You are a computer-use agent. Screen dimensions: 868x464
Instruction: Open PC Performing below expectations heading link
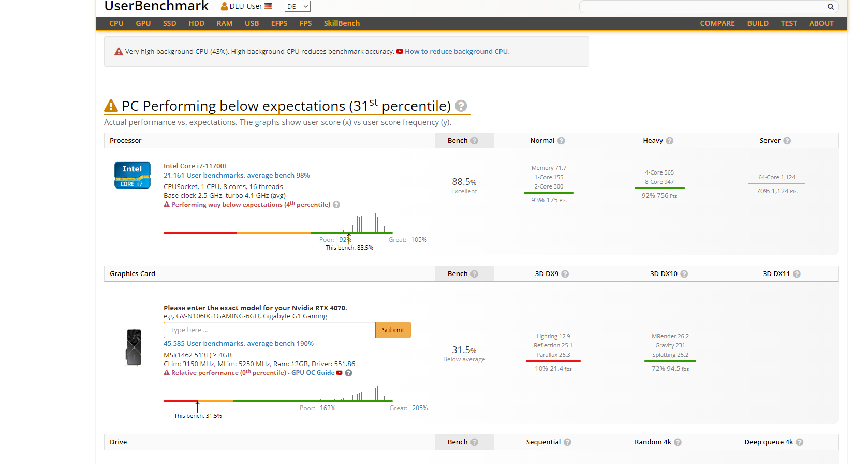tap(286, 106)
